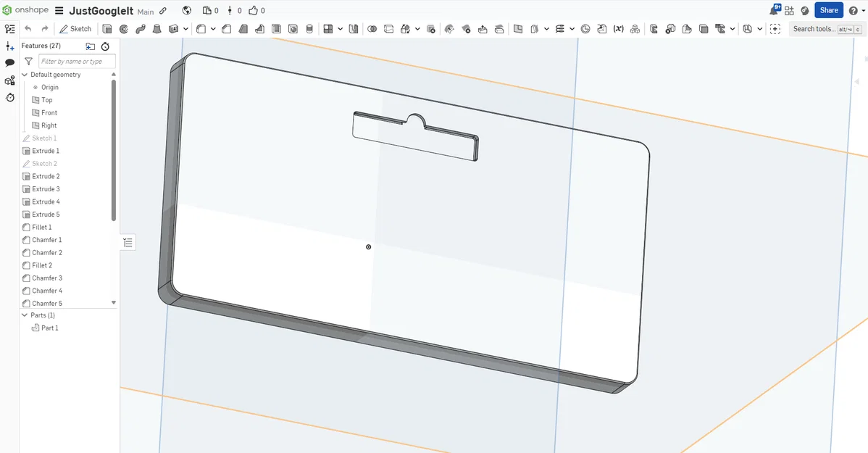868x453 pixels.
Task: Click the public globe icon
Action: tap(186, 11)
